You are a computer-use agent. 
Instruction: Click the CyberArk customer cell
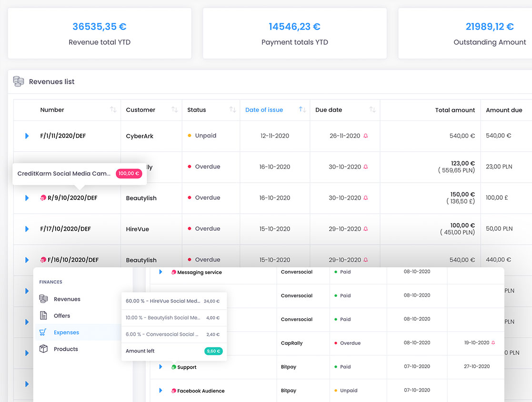click(x=140, y=136)
